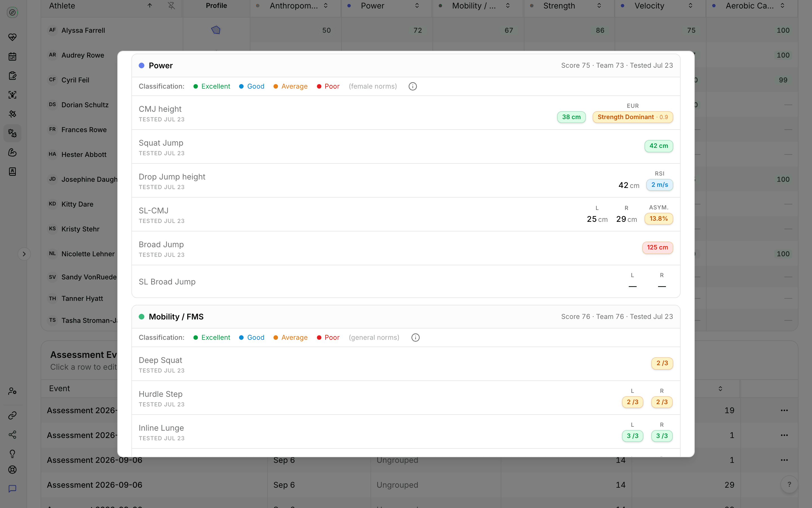Click the Strength Dominant EUR badge
The height and width of the screenshot is (508, 812).
click(x=632, y=117)
